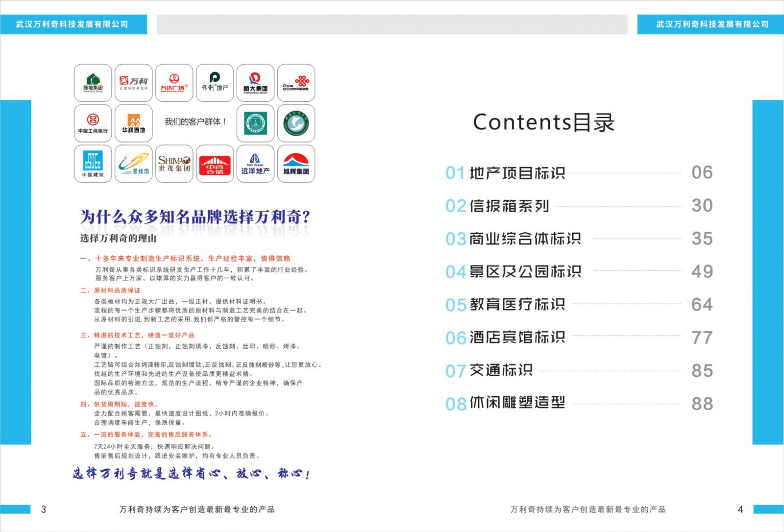
Task: Click reason 四、供货周期短，速度快 heading
Action: tap(119, 404)
